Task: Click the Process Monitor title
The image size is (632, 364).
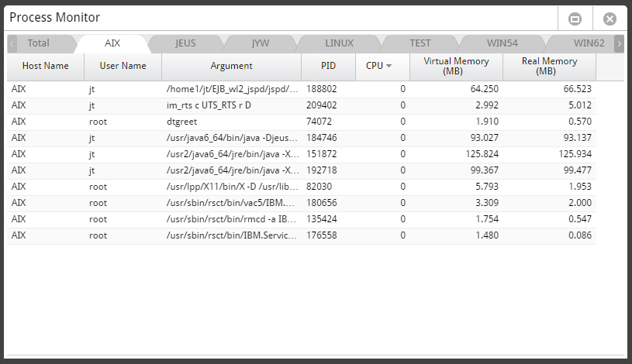Action: 54,18
